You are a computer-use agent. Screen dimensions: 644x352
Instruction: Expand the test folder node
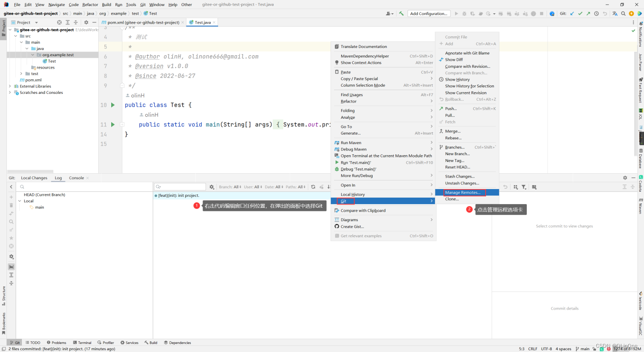coord(21,74)
